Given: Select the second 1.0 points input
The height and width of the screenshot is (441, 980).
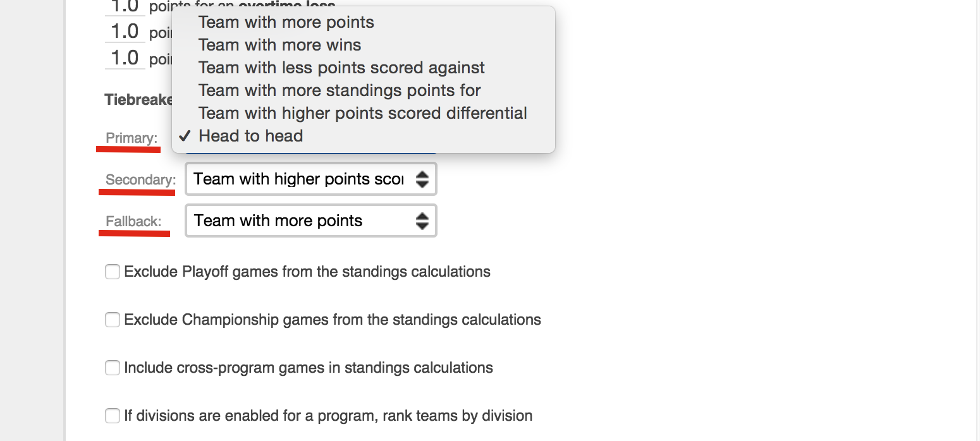Looking at the screenshot, I should 124,30.
